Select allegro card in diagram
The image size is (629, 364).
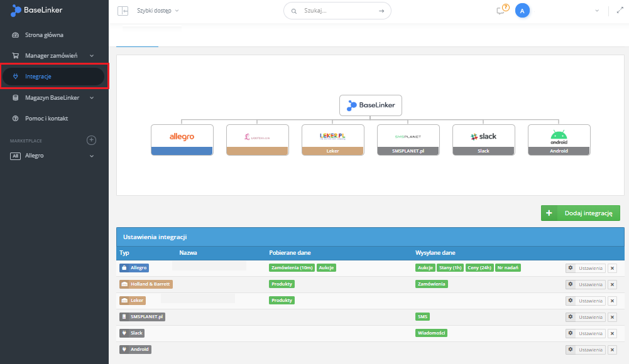(182, 140)
